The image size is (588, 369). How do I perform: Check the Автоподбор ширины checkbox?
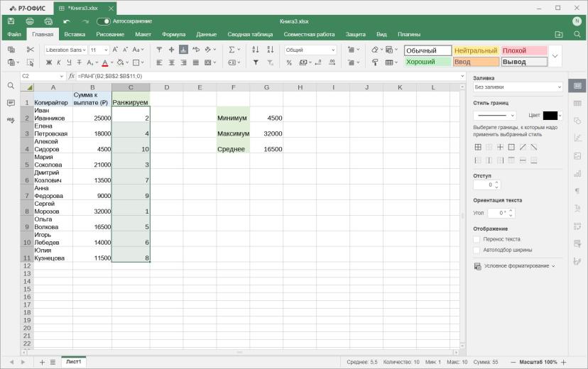click(477, 250)
